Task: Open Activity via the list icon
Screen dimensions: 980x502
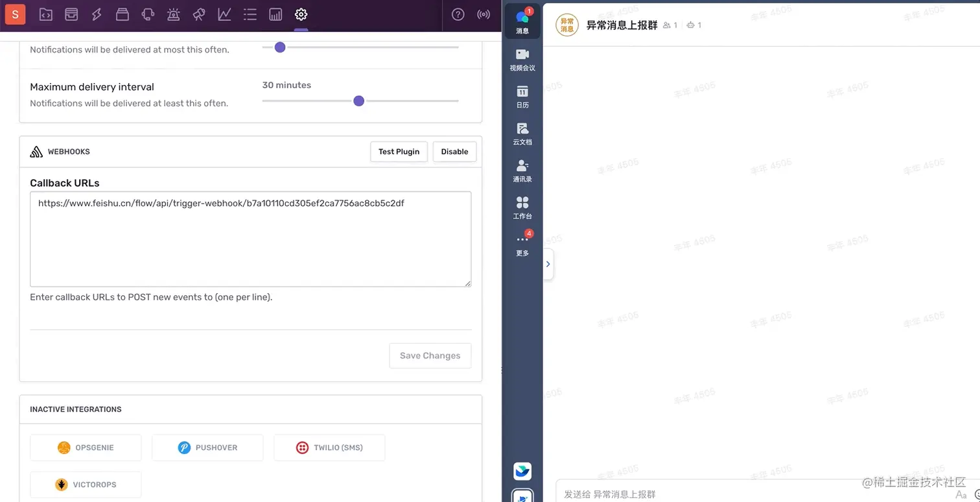Action: tap(250, 14)
